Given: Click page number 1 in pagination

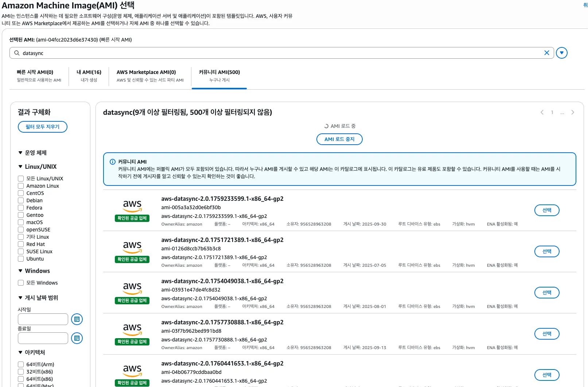Looking at the screenshot, I should [552, 112].
